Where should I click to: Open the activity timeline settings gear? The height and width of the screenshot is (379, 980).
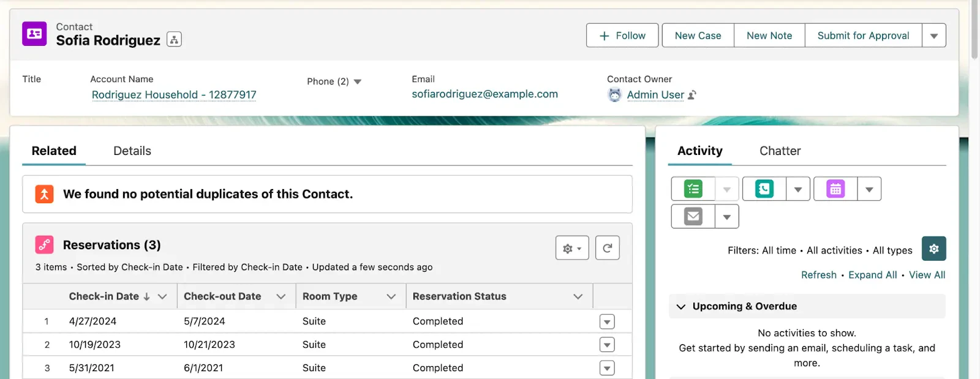click(933, 249)
